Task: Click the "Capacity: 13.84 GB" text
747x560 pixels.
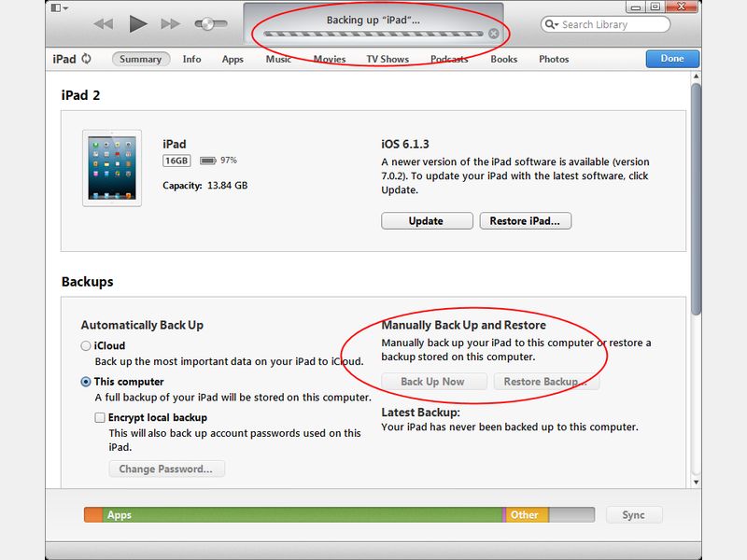Action: (205, 185)
